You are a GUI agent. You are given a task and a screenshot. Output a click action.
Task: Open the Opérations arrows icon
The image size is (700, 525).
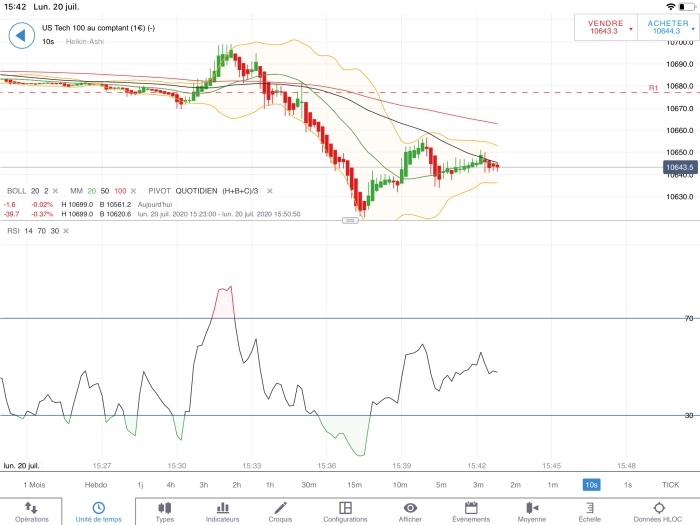click(x=31, y=508)
